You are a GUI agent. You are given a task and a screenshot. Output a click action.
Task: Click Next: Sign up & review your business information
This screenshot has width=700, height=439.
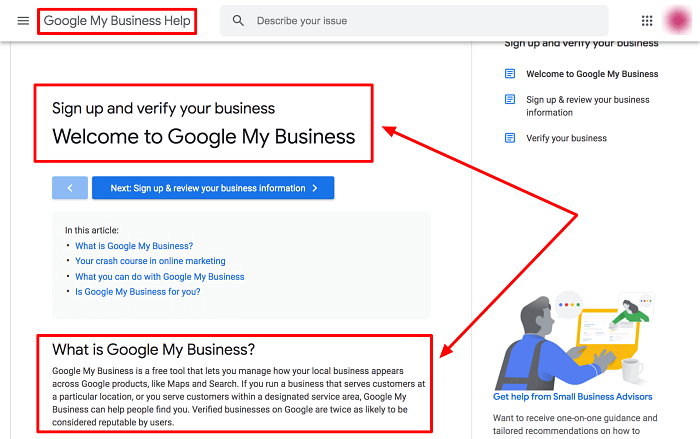pyautogui.click(x=213, y=188)
